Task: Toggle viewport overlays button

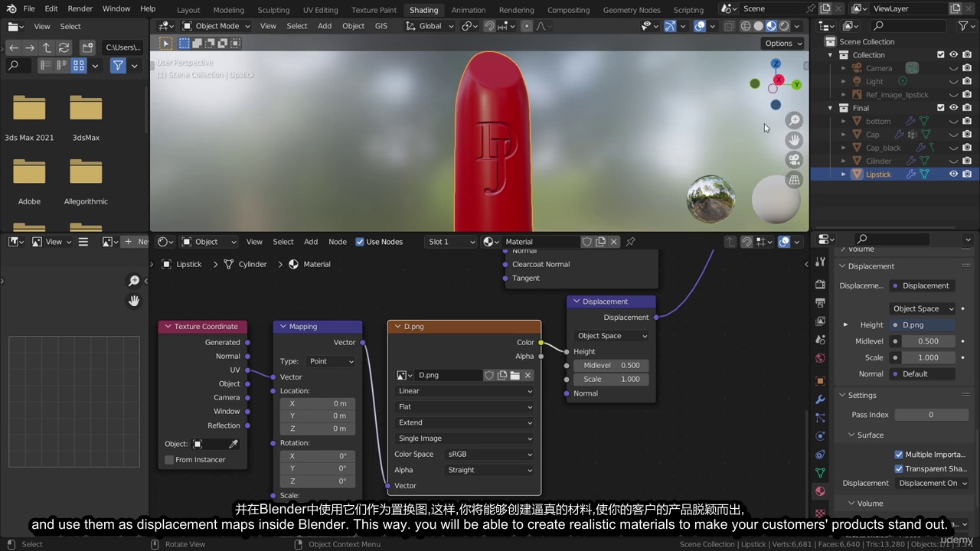Action: pos(699,26)
